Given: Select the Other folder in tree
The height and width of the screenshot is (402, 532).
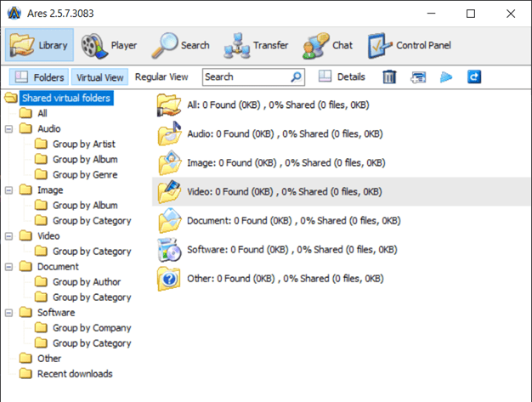Looking at the screenshot, I should [x=49, y=359].
